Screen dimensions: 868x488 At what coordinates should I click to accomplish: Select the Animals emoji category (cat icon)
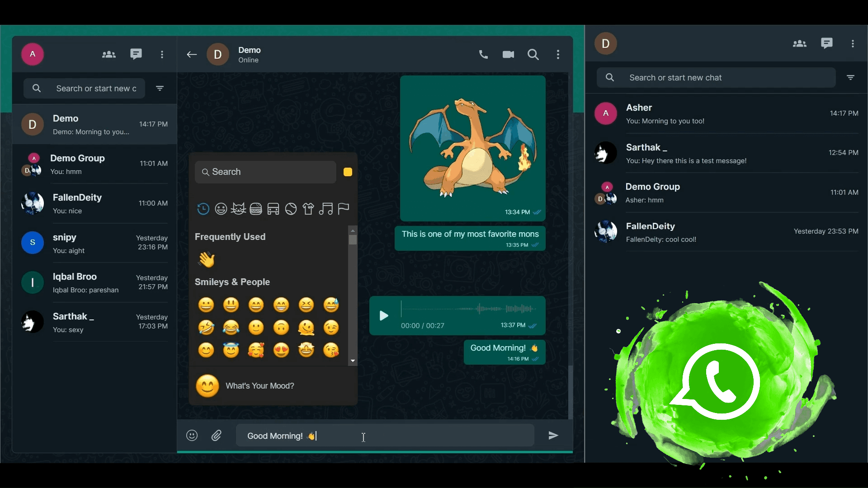[238, 209]
